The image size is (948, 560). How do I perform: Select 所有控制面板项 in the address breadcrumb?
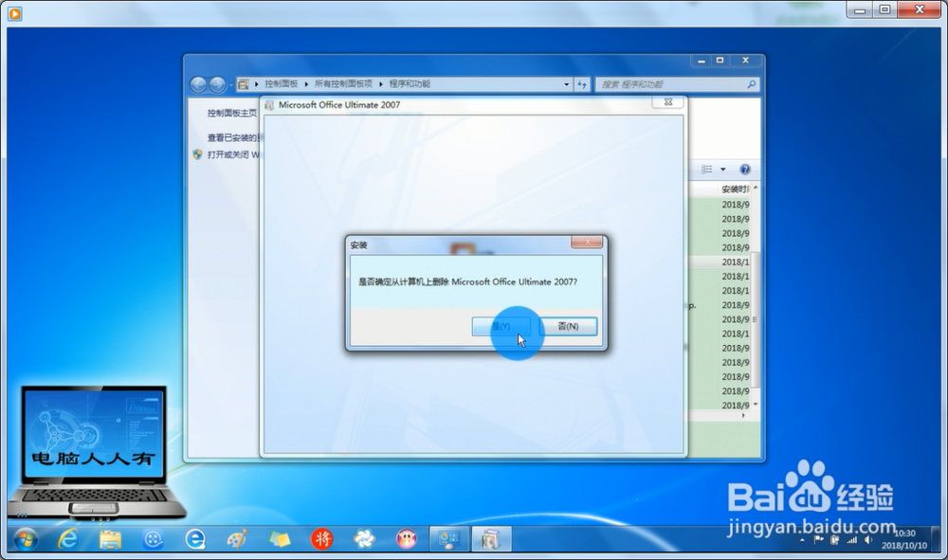(343, 84)
